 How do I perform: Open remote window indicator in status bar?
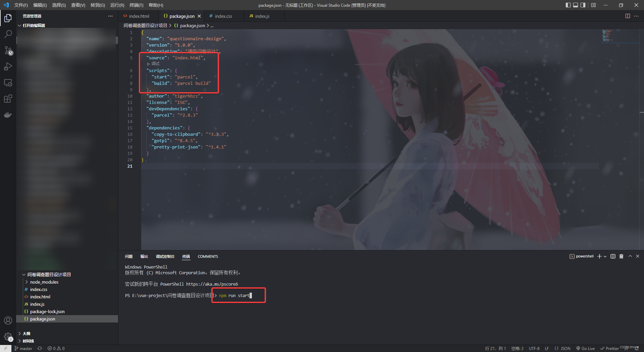[x=5, y=349]
